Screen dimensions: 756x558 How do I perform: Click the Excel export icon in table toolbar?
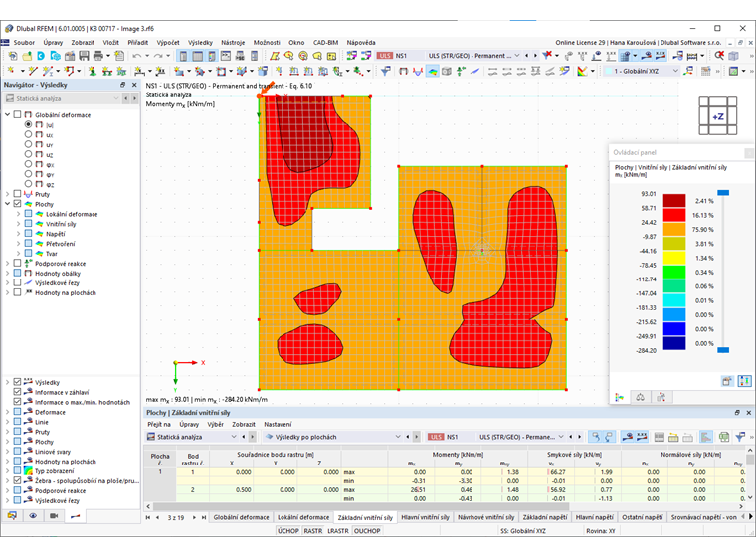coord(724,437)
